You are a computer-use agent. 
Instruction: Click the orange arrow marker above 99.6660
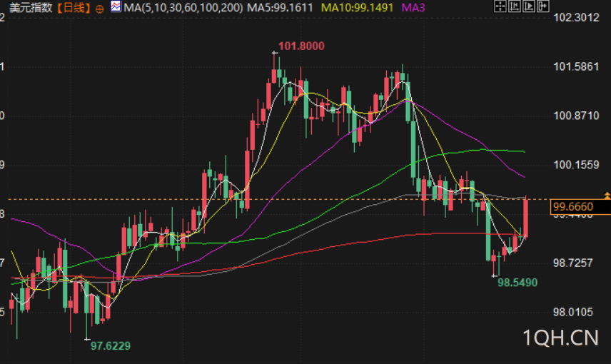[607, 196]
